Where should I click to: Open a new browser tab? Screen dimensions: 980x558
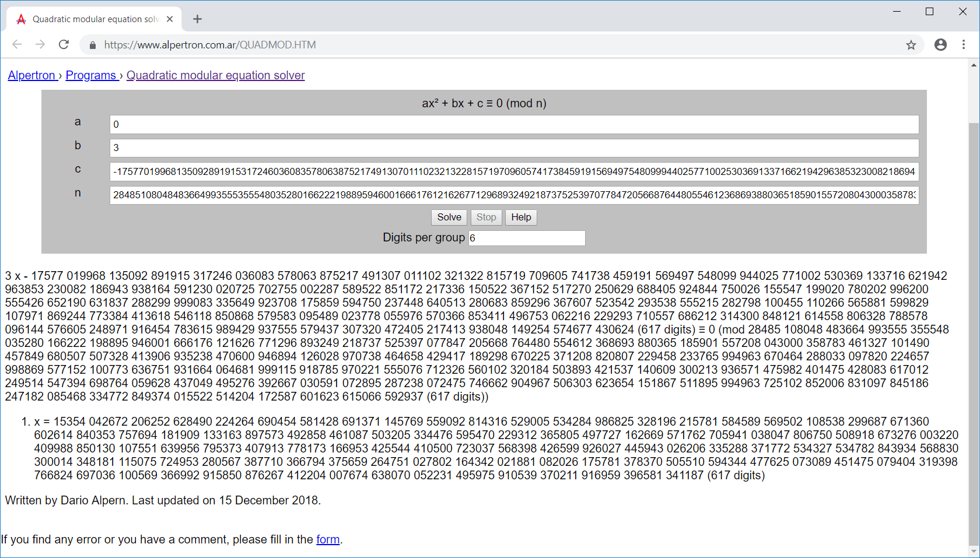(198, 19)
